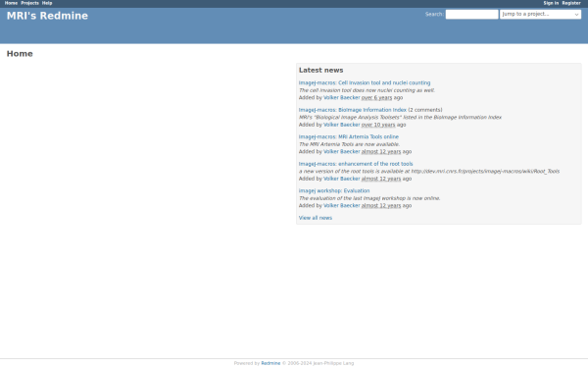
Task: Click the Home page heading
Action: (20, 54)
